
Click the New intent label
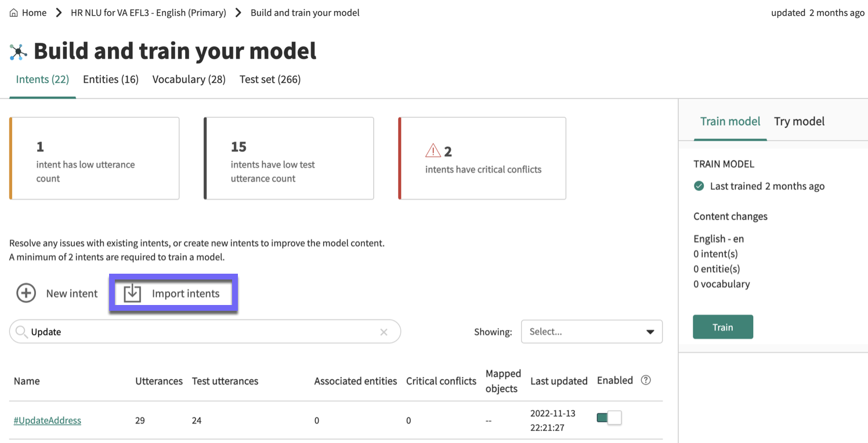(72, 293)
